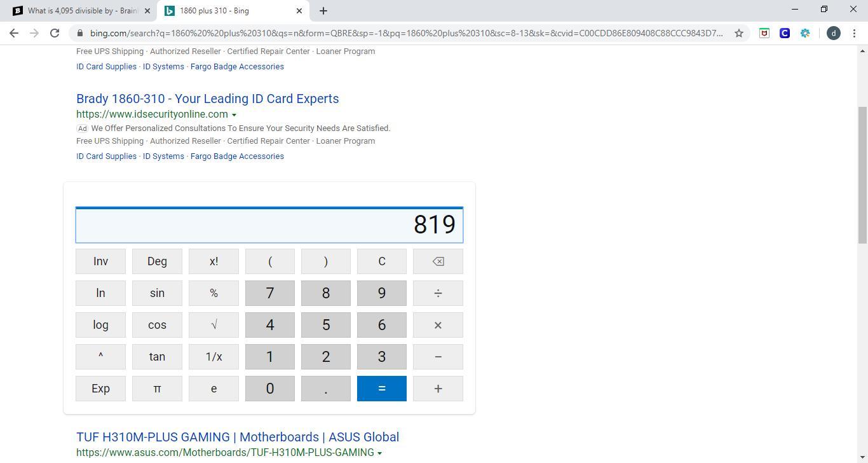The image size is (868, 463).
Task: Toggle the Inv inverse functions button
Action: 100,261
